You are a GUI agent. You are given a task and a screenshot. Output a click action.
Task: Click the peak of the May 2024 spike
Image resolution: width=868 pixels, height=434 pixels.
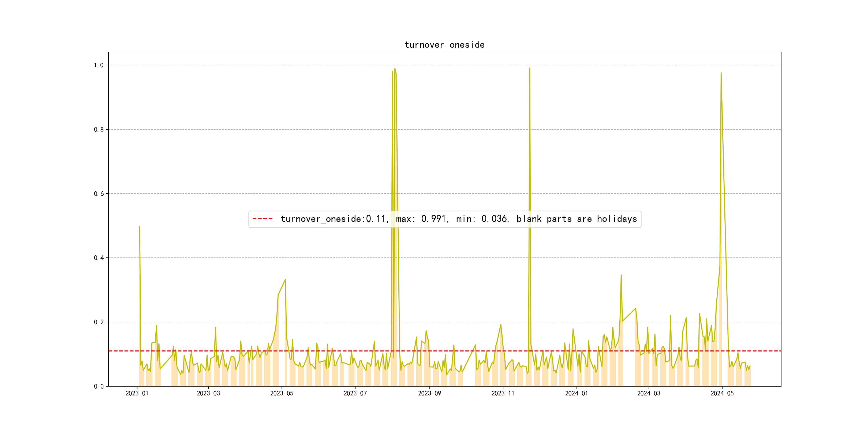(x=721, y=73)
